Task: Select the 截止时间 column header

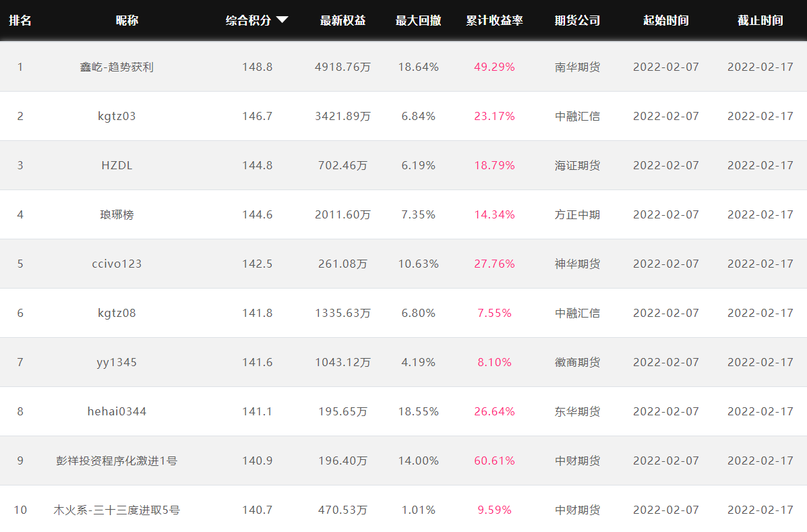Action: click(760, 21)
